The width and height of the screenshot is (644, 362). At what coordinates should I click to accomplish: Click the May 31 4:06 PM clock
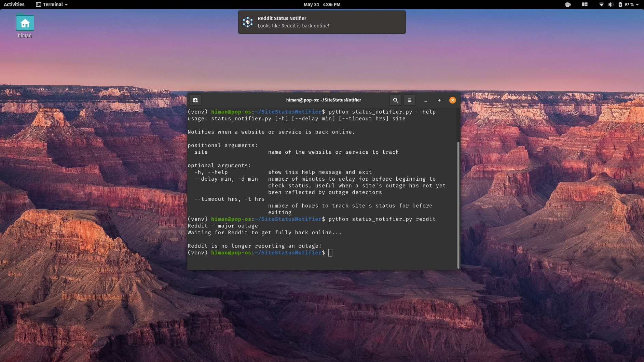pos(322,4)
